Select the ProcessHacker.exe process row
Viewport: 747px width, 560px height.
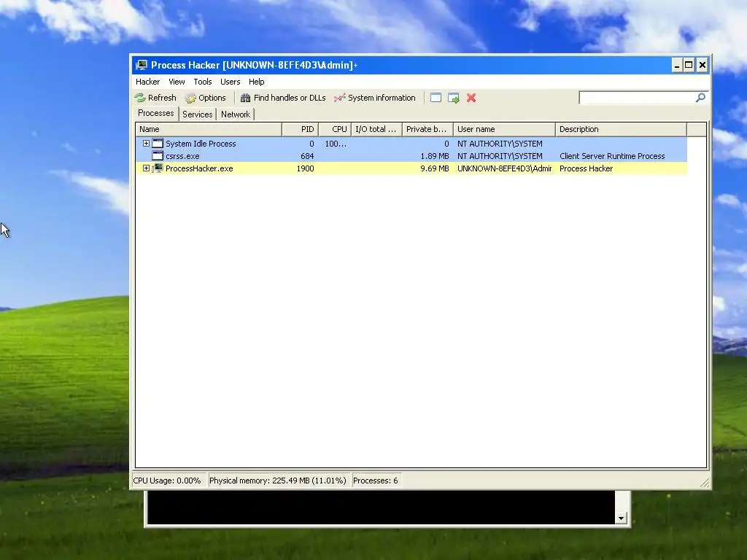coord(411,168)
